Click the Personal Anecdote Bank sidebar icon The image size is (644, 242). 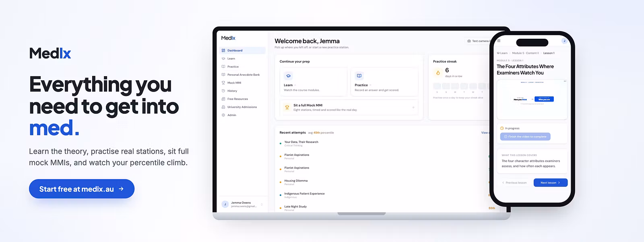pos(223,75)
